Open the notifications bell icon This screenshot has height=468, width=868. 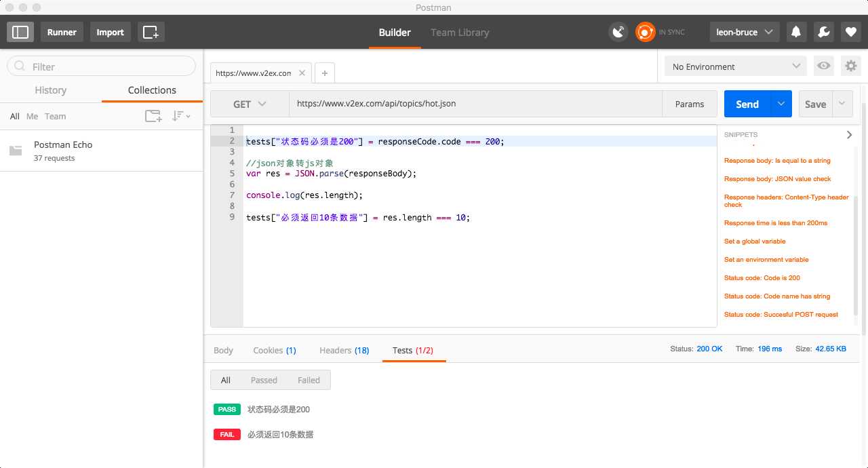click(796, 32)
